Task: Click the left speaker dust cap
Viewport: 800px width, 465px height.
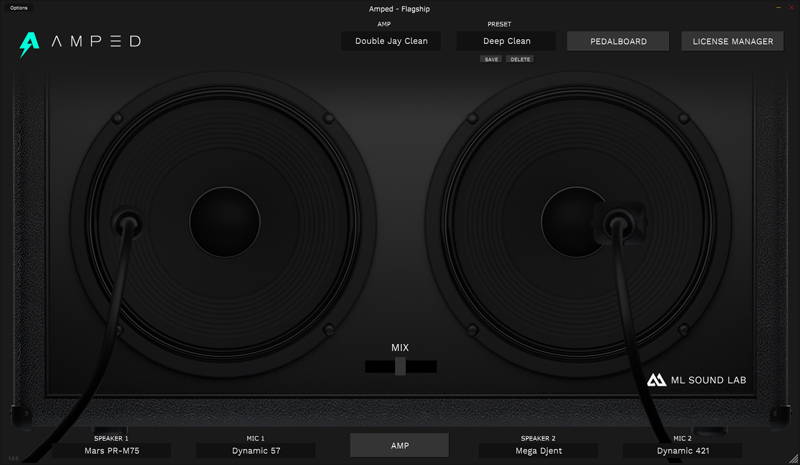Action: 225,222
